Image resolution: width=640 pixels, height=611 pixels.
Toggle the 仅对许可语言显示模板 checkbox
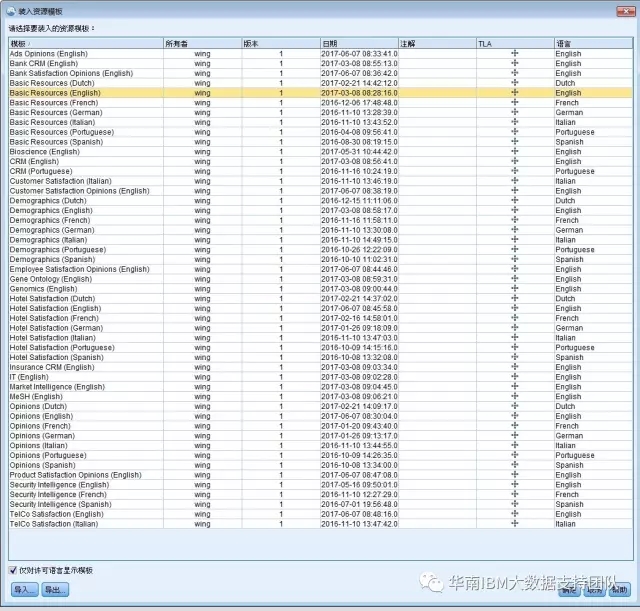point(13,570)
